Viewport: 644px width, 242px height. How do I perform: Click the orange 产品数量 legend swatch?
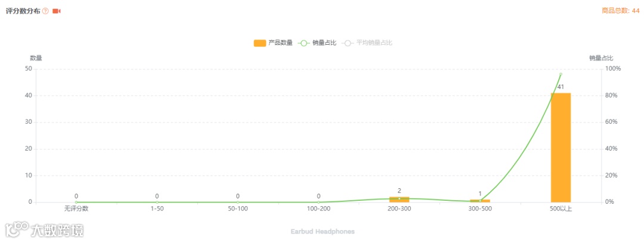[x=259, y=43]
